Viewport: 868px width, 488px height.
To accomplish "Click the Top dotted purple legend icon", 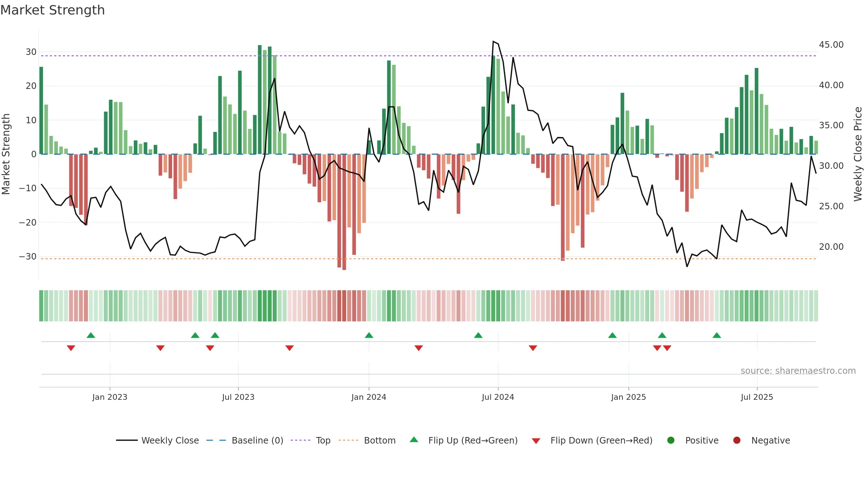I will tap(300, 440).
